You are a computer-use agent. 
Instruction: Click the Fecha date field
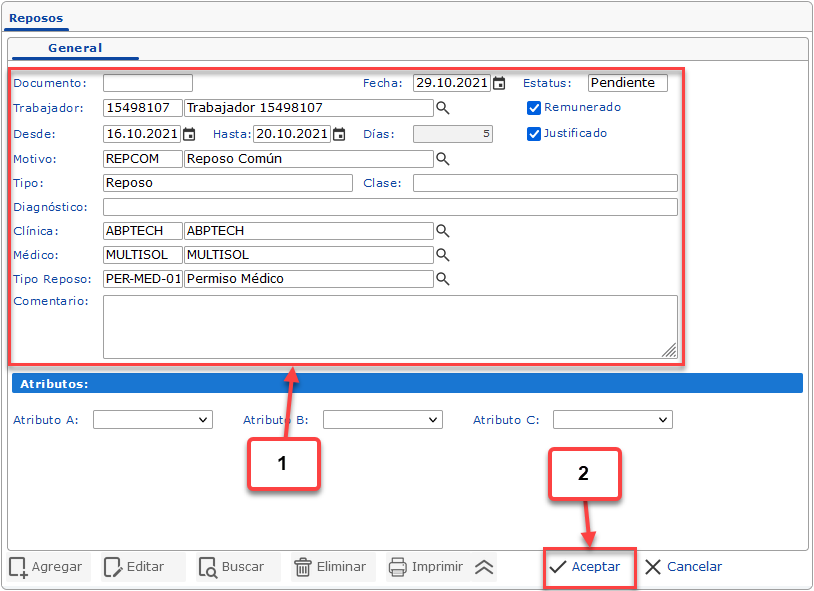[x=452, y=83]
